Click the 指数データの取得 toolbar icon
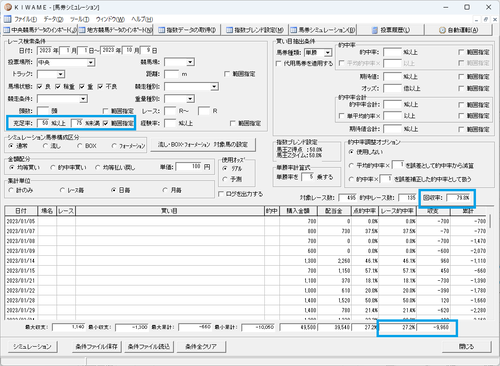 (161, 30)
